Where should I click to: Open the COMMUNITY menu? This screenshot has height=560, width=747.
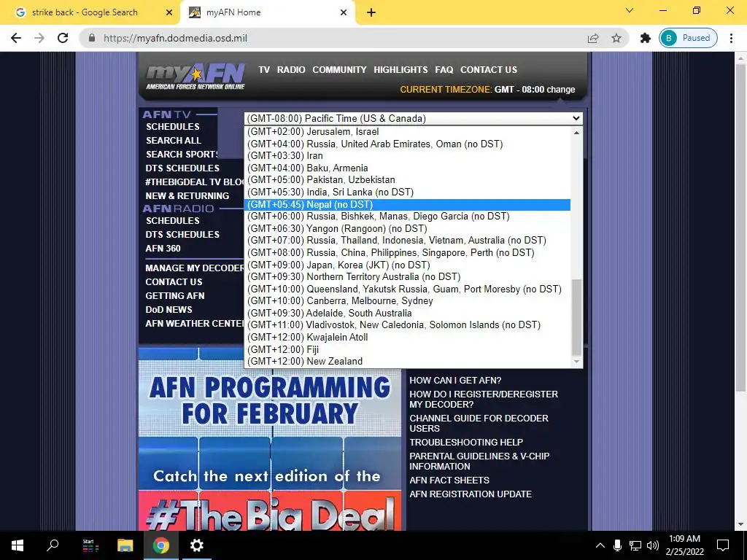pyautogui.click(x=339, y=69)
